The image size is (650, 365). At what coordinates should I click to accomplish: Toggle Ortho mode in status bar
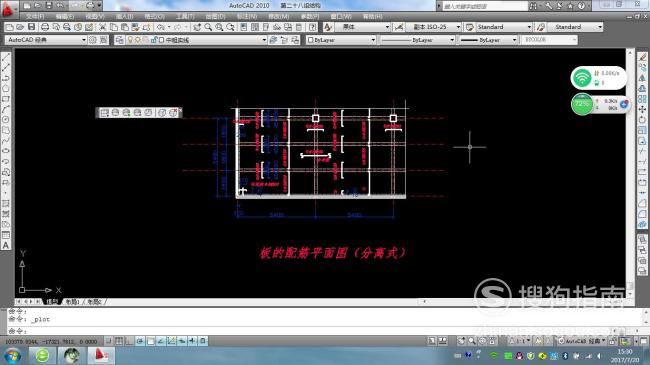pyautogui.click(x=129, y=341)
